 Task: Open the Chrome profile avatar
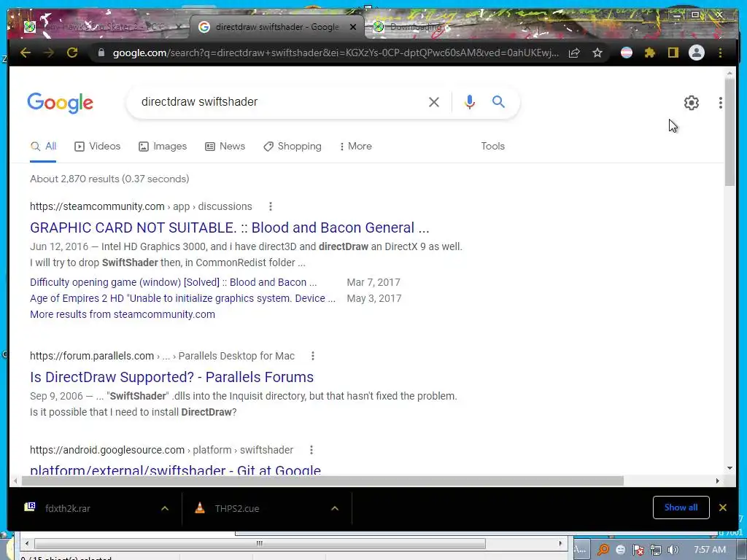tap(697, 52)
